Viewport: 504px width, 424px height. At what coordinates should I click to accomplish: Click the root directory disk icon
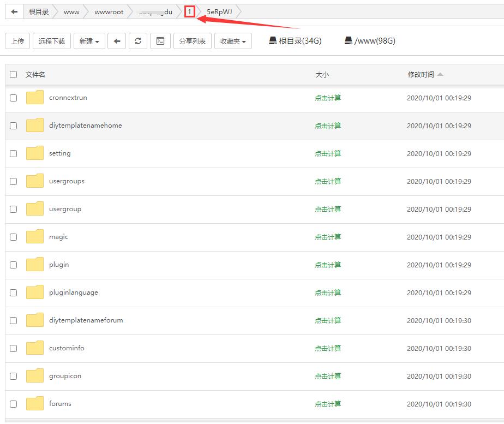coord(273,41)
